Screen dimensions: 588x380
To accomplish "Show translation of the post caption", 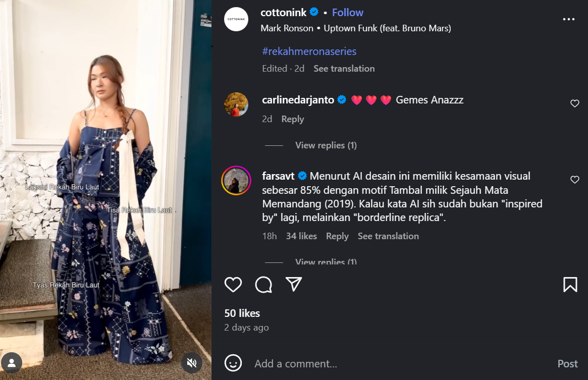I will click(344, 68).
